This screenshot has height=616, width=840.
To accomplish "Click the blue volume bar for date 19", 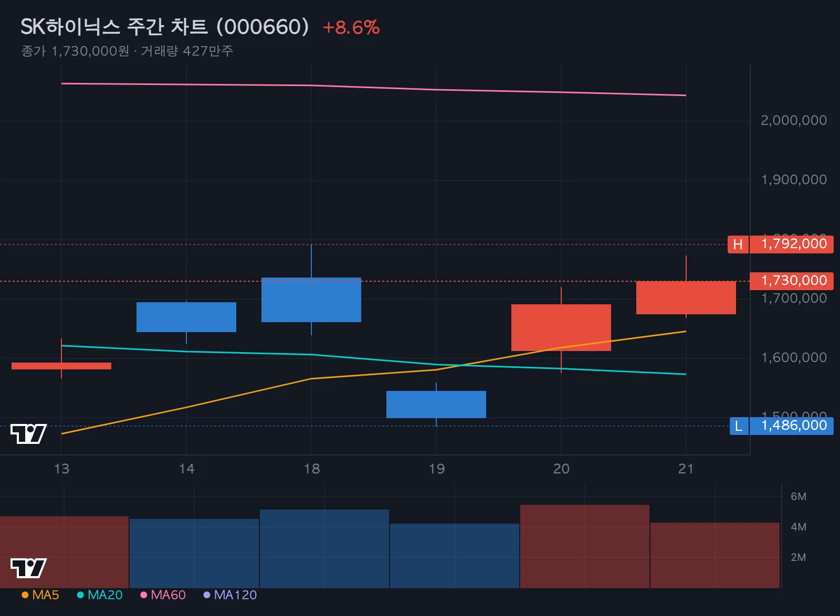I will [x=455, y=556].
